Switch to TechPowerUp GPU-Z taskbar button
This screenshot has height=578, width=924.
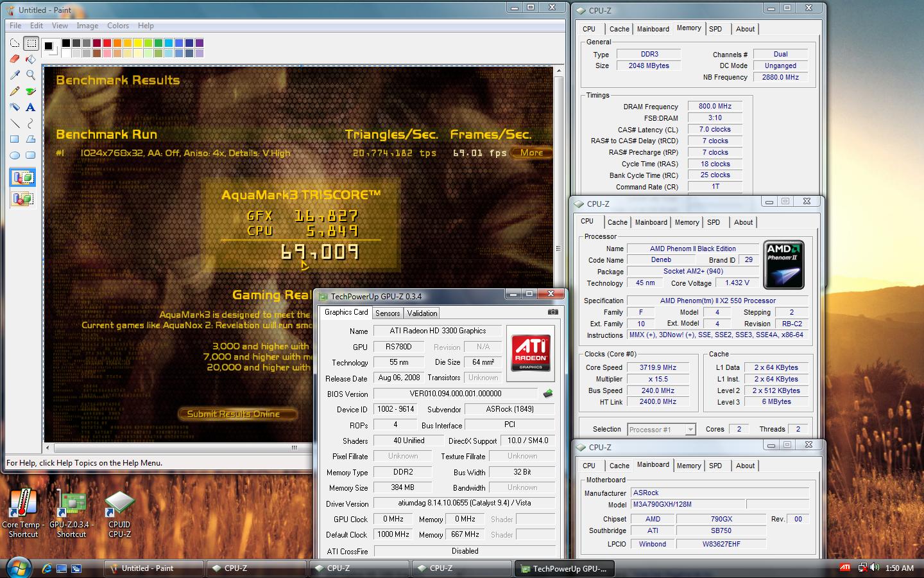pos(563,568)
